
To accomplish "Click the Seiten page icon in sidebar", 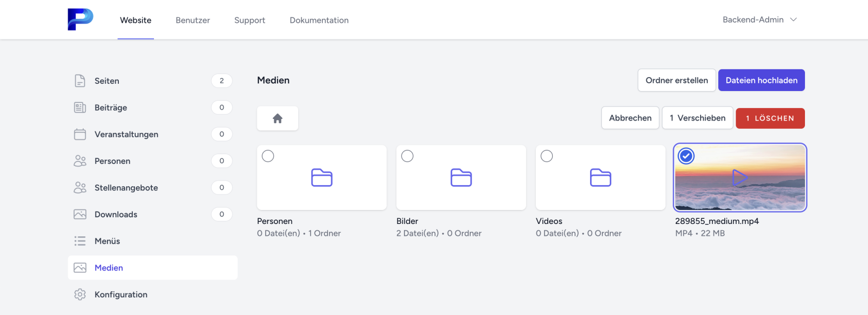I will (80, 81).
